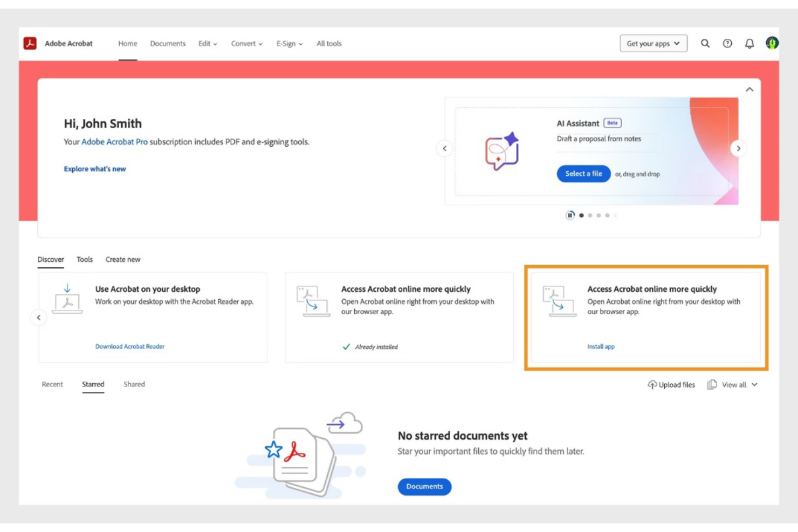Open the Edit dropdown menu
The height and width of the screenshot is (532, 798).
coord(207,43)
